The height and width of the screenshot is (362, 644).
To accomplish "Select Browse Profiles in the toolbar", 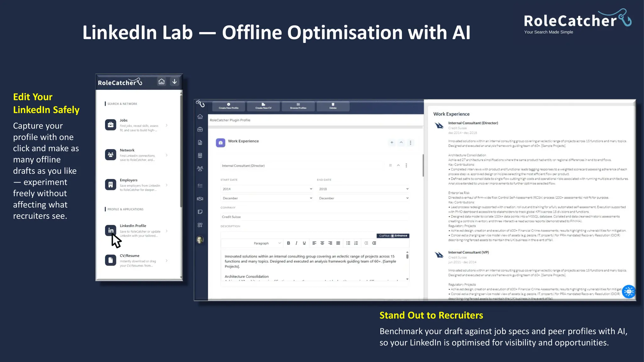I will tap(298, 106).
